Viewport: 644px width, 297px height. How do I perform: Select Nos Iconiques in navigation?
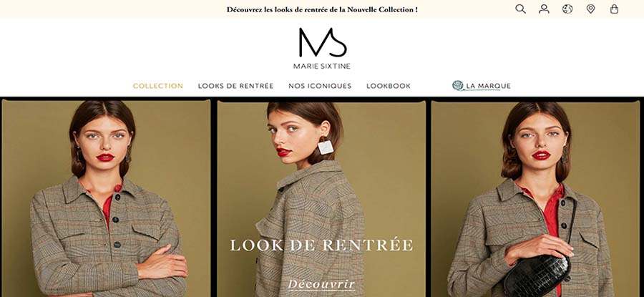point(320,86)
